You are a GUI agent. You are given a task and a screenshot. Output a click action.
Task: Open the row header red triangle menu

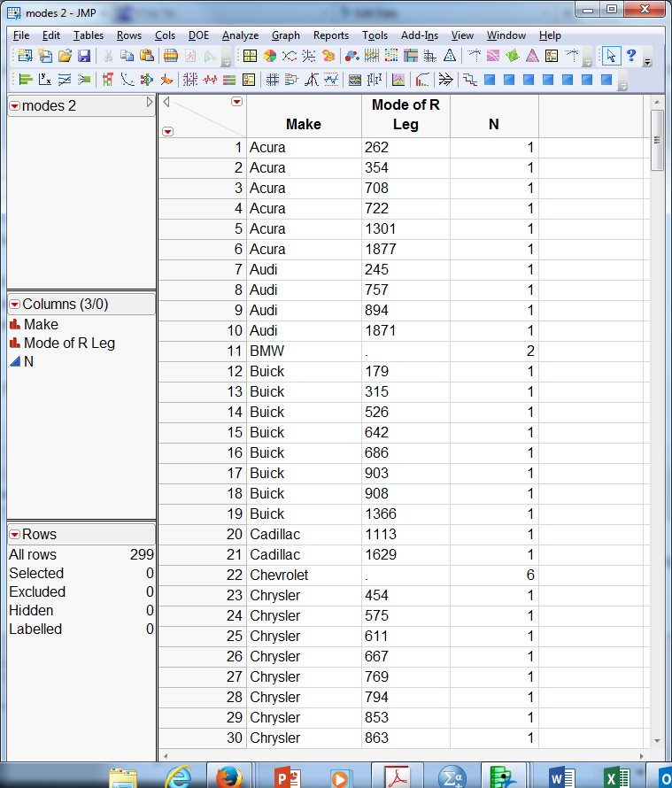(168, 132)
